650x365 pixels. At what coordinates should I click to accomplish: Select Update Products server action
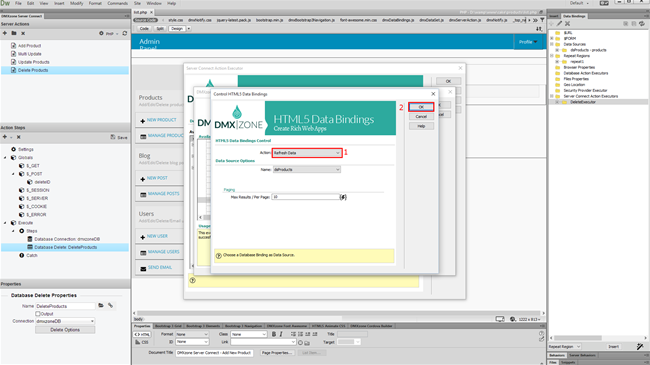click(x=34, y=62)
